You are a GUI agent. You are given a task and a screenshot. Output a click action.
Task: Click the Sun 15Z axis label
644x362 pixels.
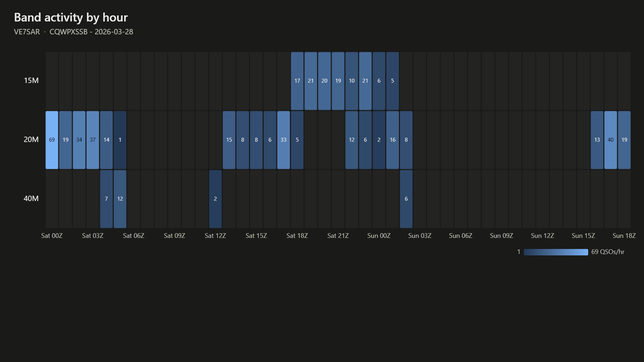coord(583,236)
